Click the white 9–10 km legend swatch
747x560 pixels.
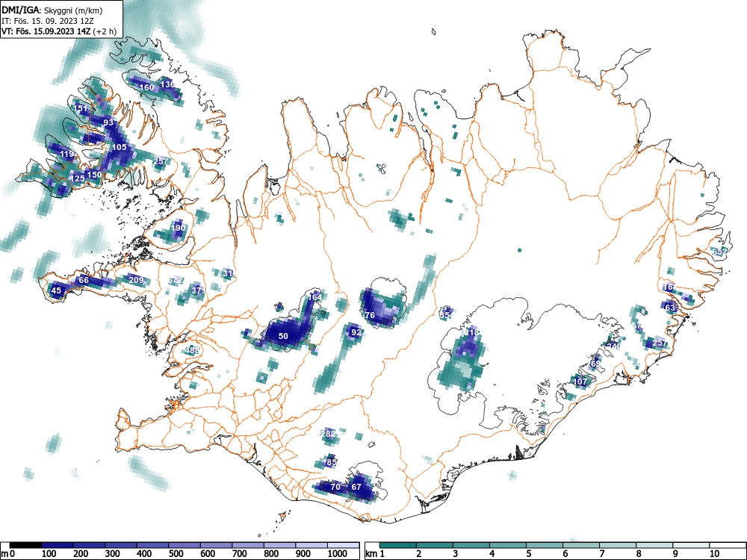[x=691, y=545]
